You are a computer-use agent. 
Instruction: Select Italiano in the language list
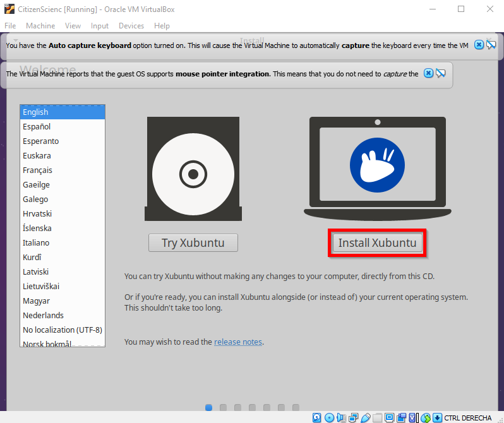click(63, 242)
